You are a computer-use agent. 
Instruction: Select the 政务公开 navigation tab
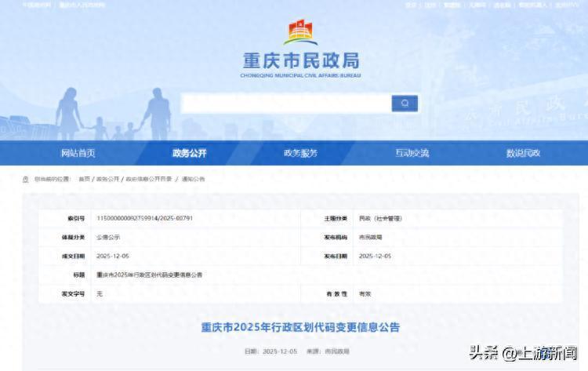tap(190, 153)
